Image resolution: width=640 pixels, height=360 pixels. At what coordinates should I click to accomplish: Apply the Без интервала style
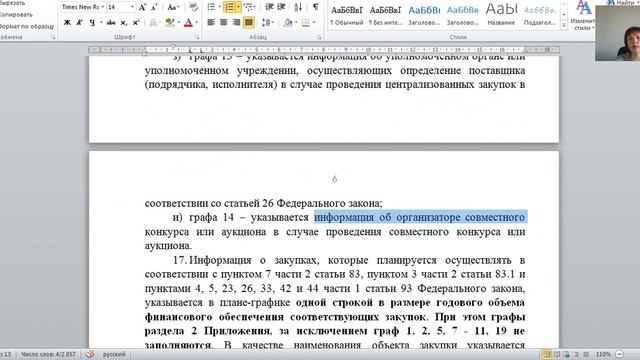pyautogui.click(x=385, y=15)
